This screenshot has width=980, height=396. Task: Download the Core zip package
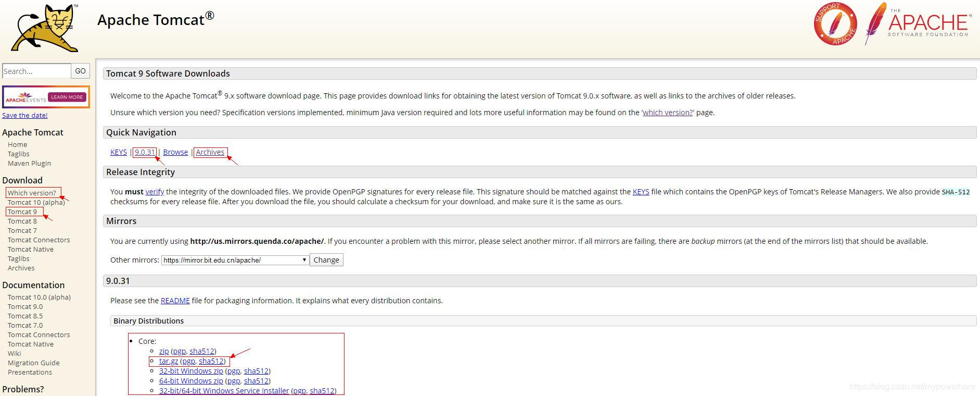click(164, 351)
